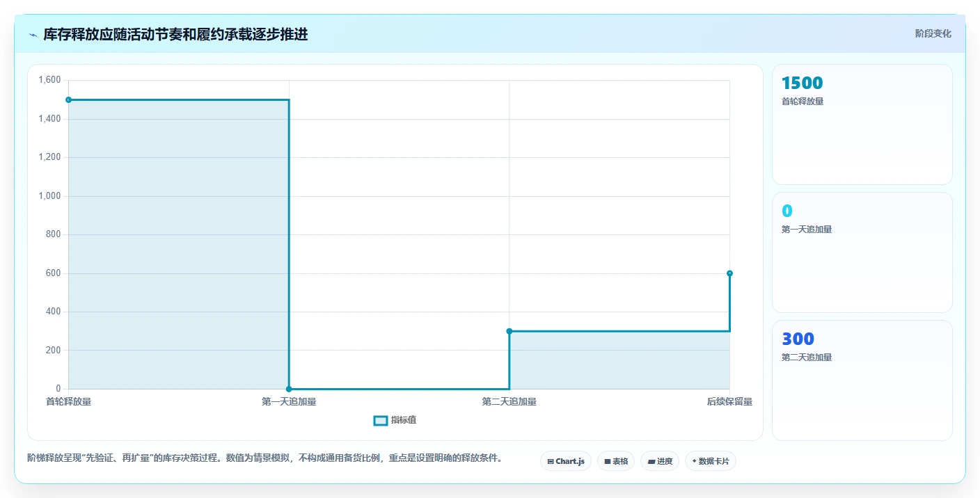Click the chart point at 第一天追加量 zero
Image resolution: width=980 pixels, height=498 pixels.
(x=289, y=389)
